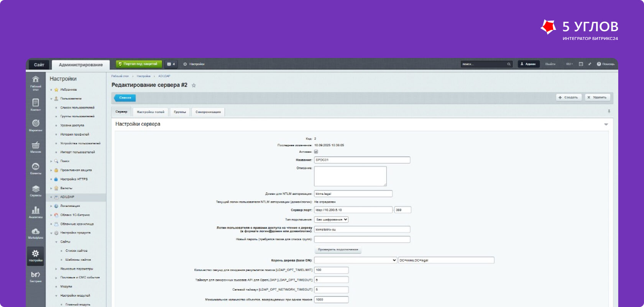This screenshot has width=644, height=307.
Task: Collapse the Сайты tree node
Action: [x=56, y=242]
